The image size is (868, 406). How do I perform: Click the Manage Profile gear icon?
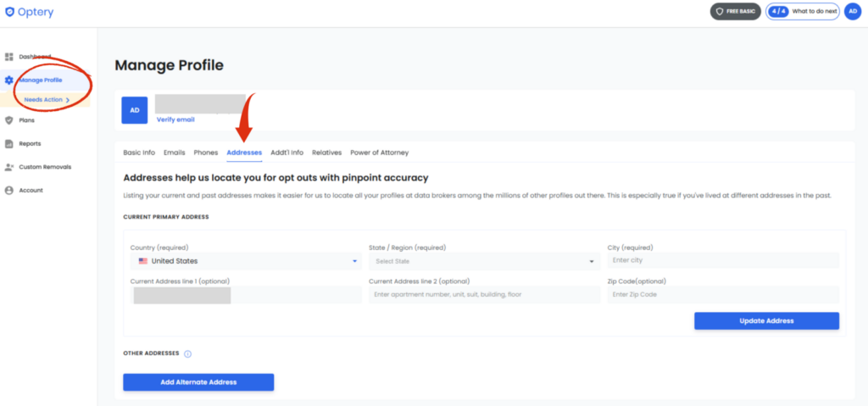(8, 81)
